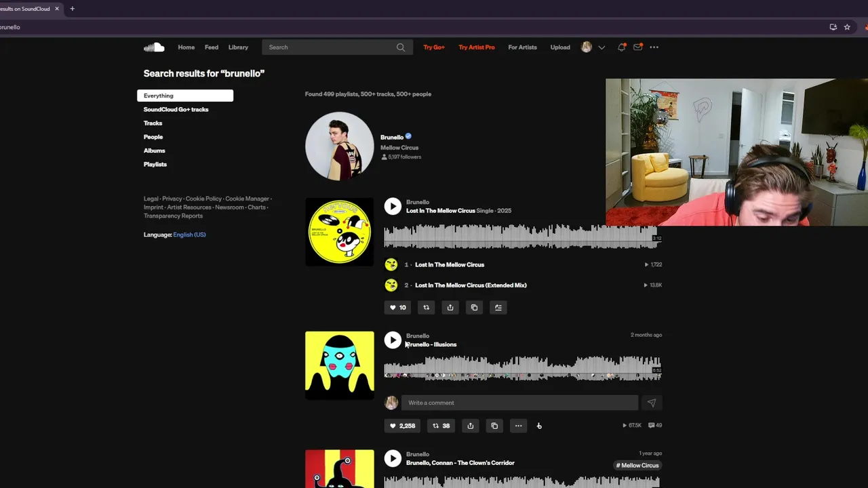
Task: Open the Imprint footer link
Action: [x=153, y=207]
